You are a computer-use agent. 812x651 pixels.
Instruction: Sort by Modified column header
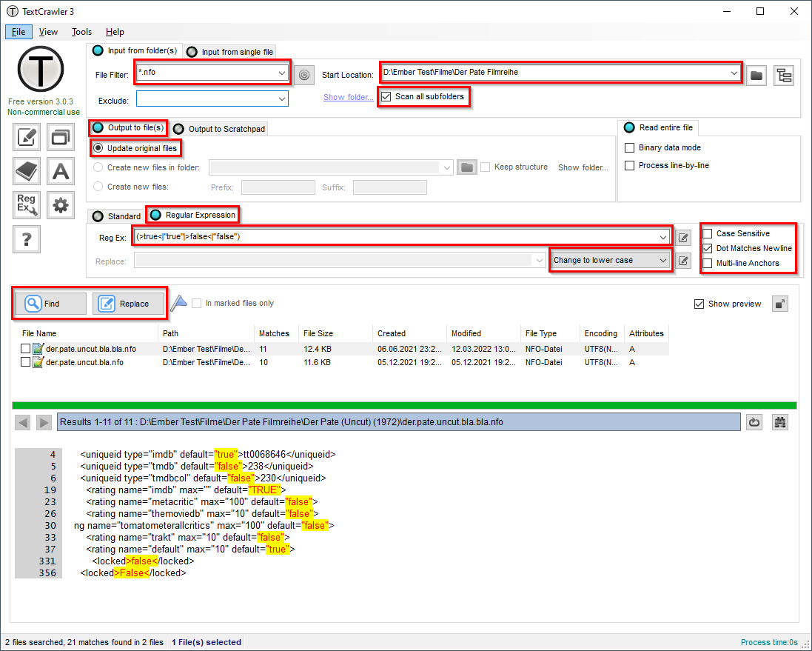(x=483, y=333)
